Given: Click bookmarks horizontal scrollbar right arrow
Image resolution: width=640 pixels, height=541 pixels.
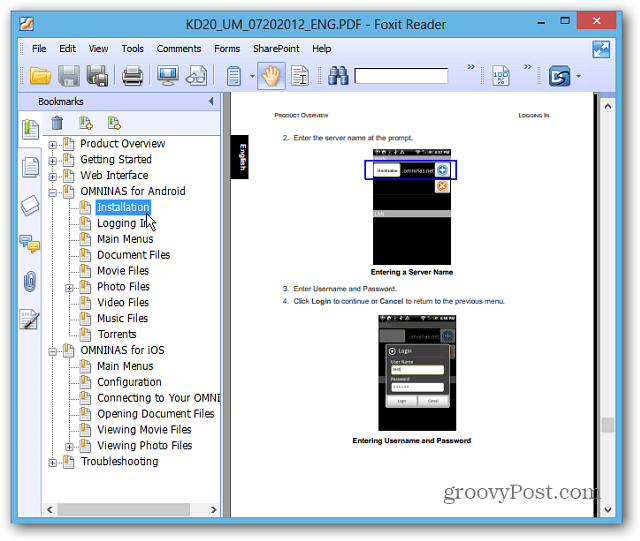Looking at the screenshot, I should tap(213, 510).
